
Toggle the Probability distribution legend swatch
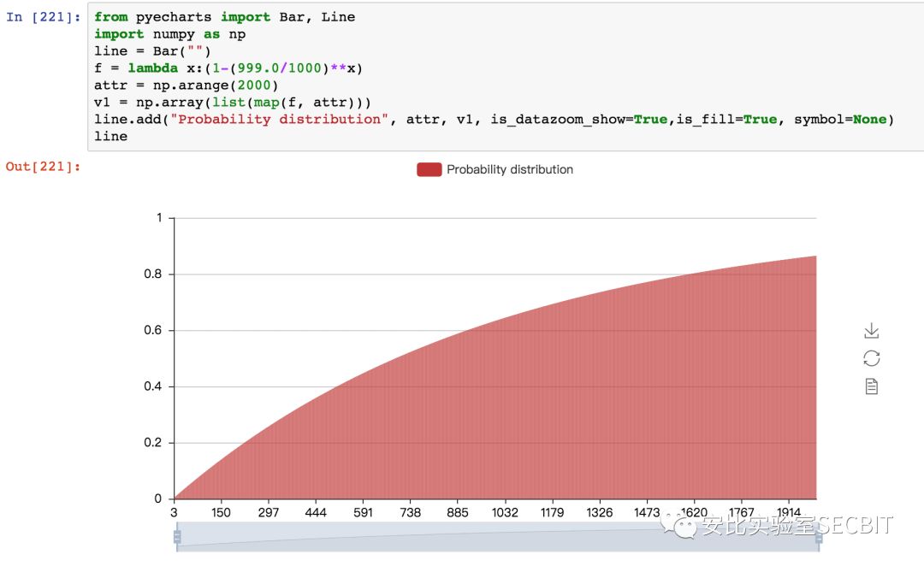point(429,169)
